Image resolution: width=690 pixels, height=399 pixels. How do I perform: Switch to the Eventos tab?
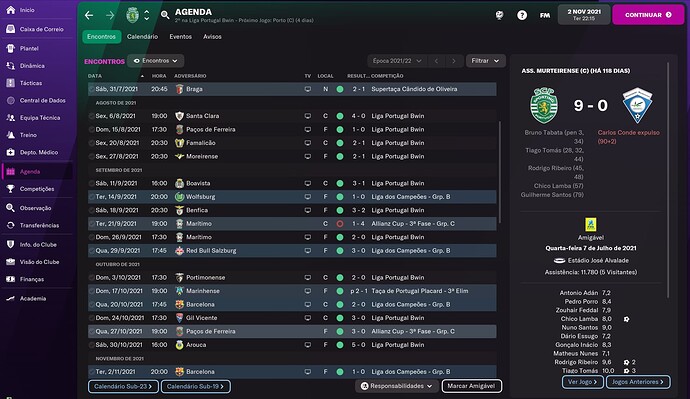(180, 37)
